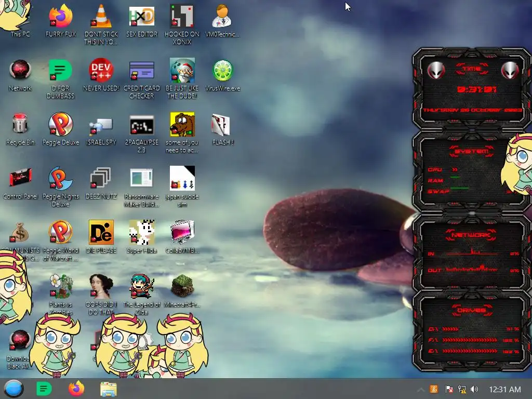Launch Peggle World of Warcraft

point(60,240)
